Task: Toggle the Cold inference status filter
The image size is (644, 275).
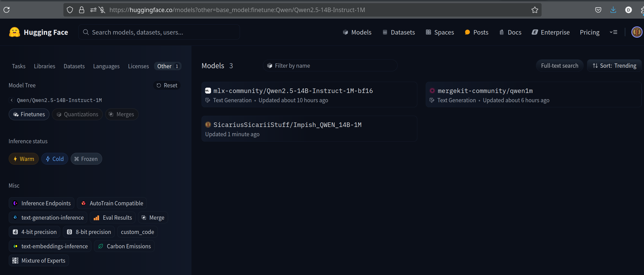Action: click(x=55, y=159)
